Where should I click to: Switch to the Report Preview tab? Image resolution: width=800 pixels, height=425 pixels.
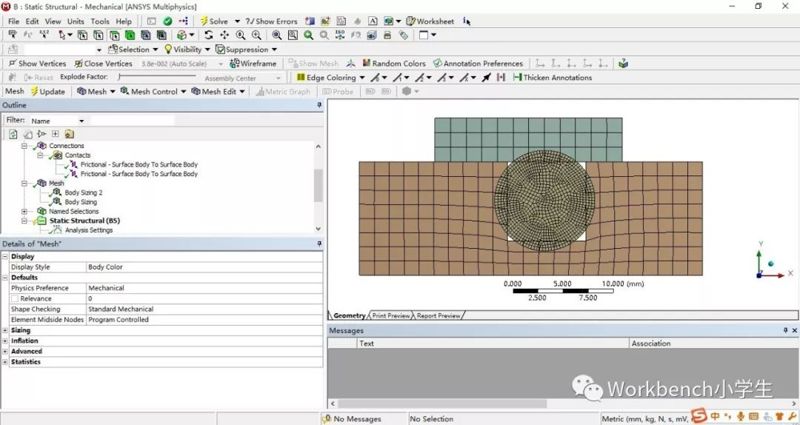click(438, 316)
